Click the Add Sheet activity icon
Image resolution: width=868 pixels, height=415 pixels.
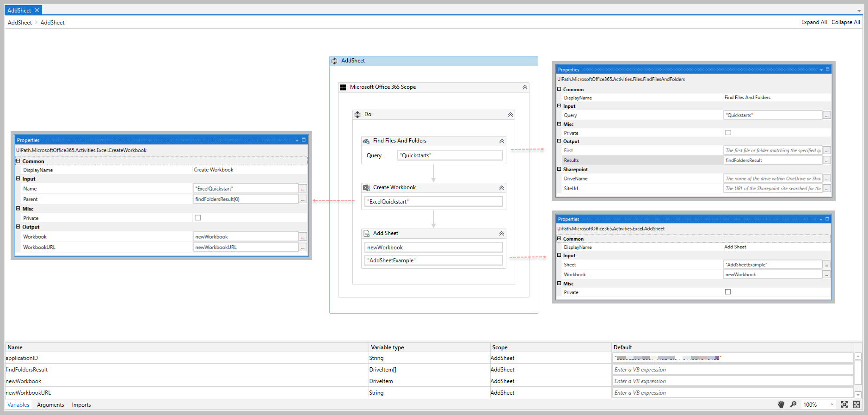(366, 234)
